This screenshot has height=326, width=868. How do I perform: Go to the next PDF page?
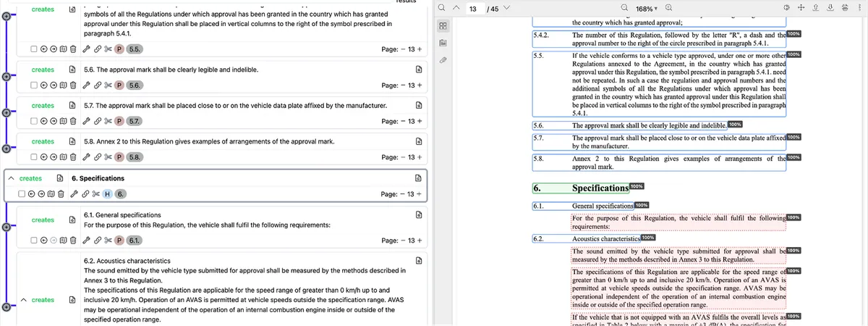(506, 8)
